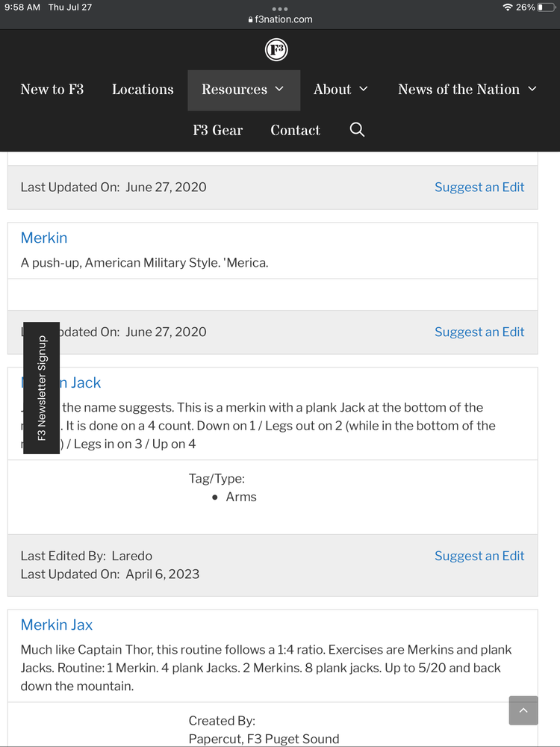Open the New to F3 page

(52, 90)
